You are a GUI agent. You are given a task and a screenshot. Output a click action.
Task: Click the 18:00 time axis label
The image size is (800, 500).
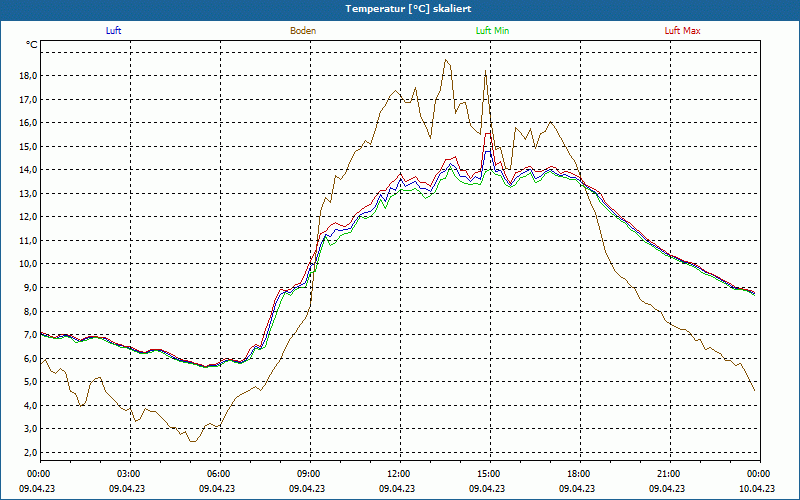[x=580, y=474]
